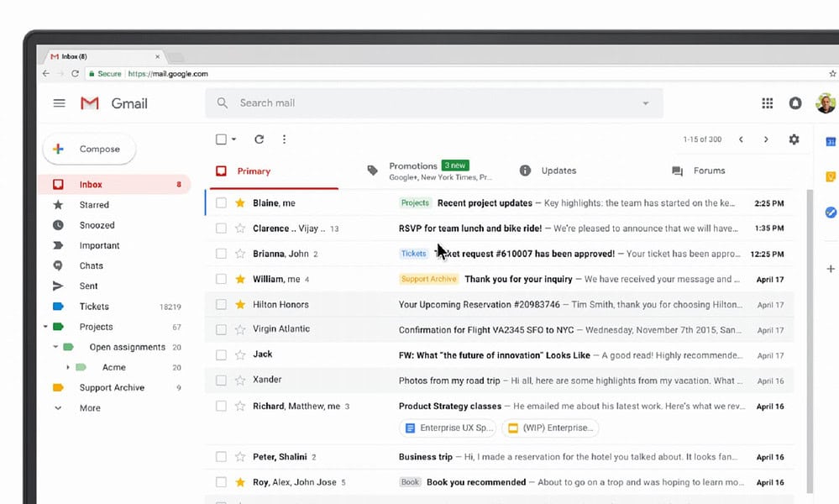839x504 pixels.
Task: Open Google Tasks in the side panel
Action: point(829,213)
